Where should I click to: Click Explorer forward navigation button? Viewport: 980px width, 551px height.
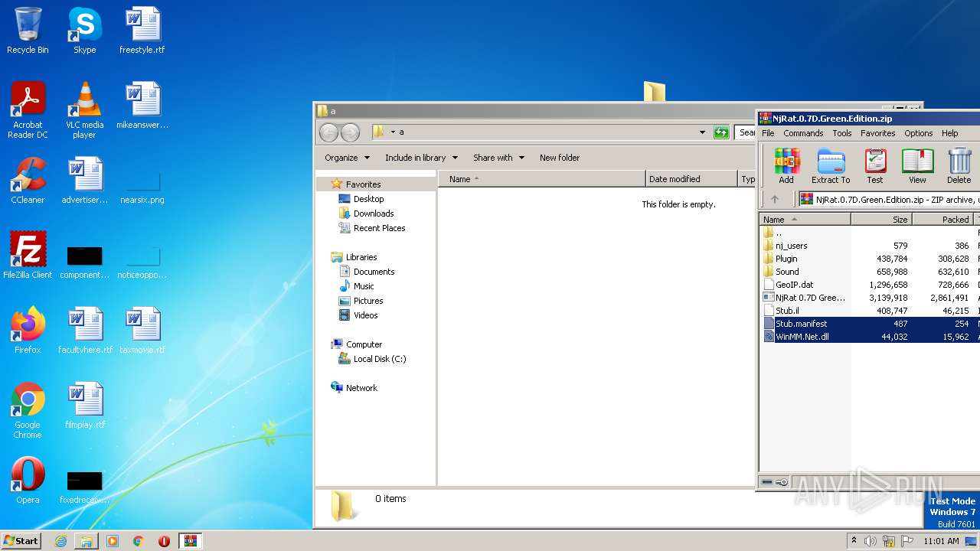(x=350, y=132)
